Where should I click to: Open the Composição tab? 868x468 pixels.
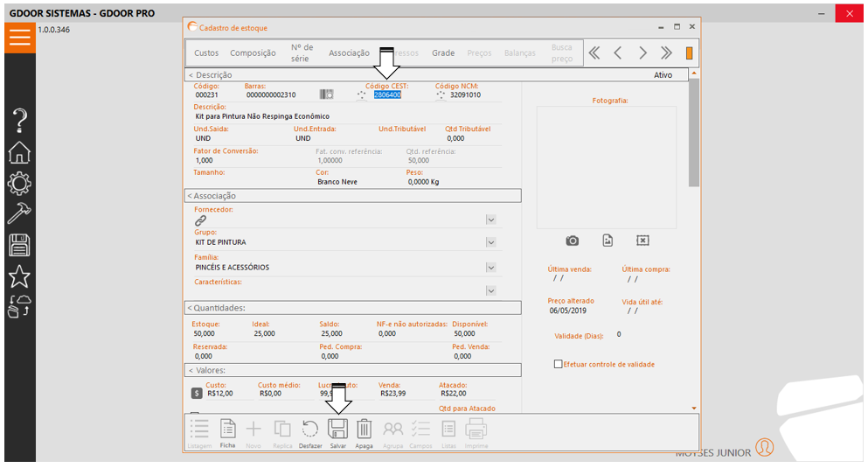pos(253,53)
